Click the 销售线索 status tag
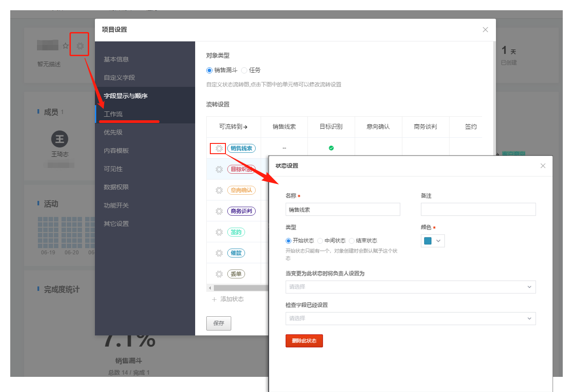573x392 pixels. pos(241,148)
